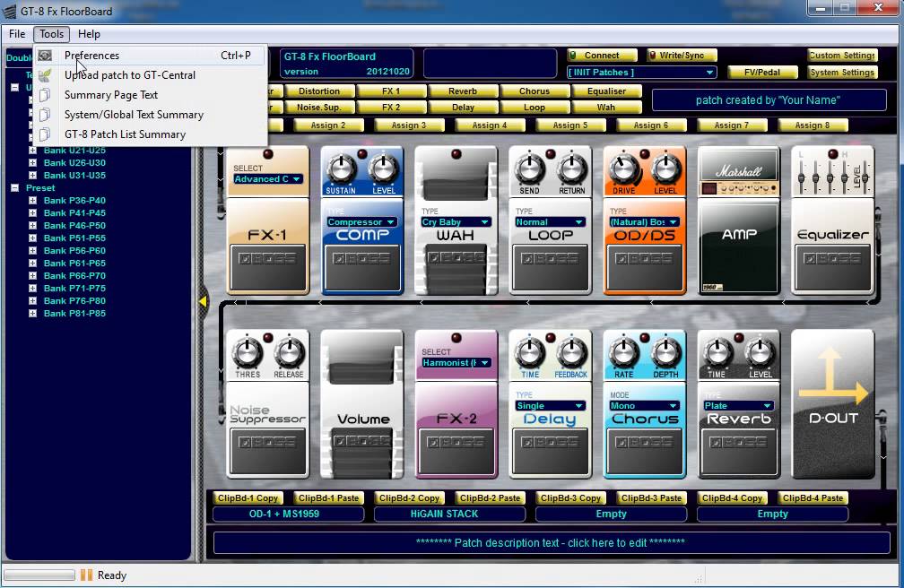Open the Chorus Mono mode dropdown
The height and width of the screenshot is (588, 904).
pyautogui.click(x=644, y=406)
